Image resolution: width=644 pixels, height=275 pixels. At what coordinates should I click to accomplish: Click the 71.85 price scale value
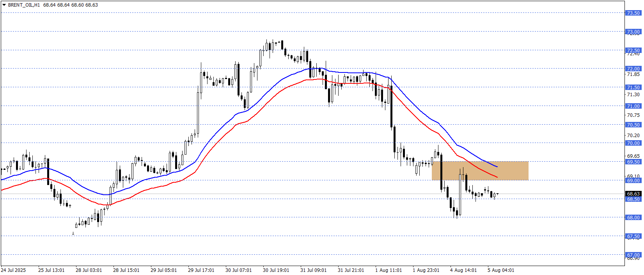[633, 74]
